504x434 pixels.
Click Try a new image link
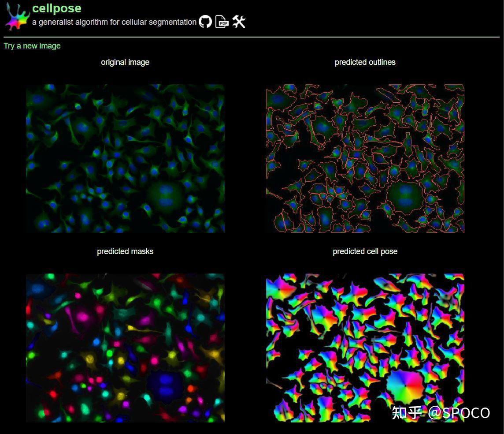point(32,46)
